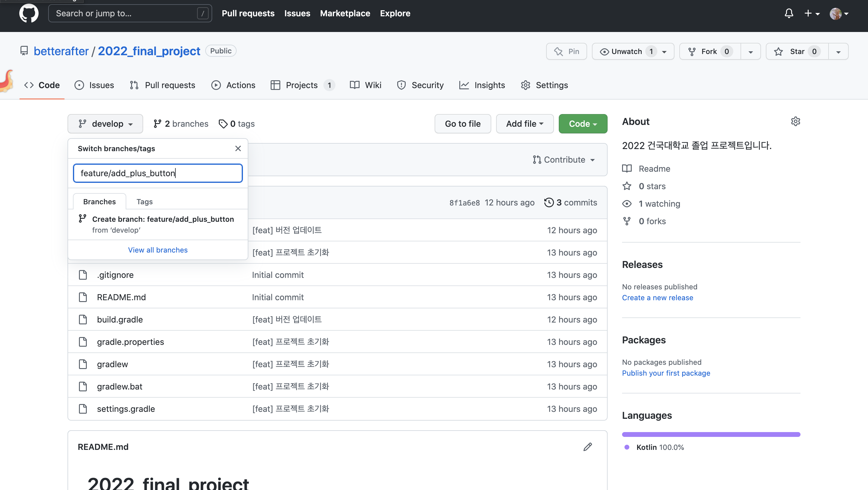Click View all branches link
This screenshot has width=868, height=490.
[158, 250]
